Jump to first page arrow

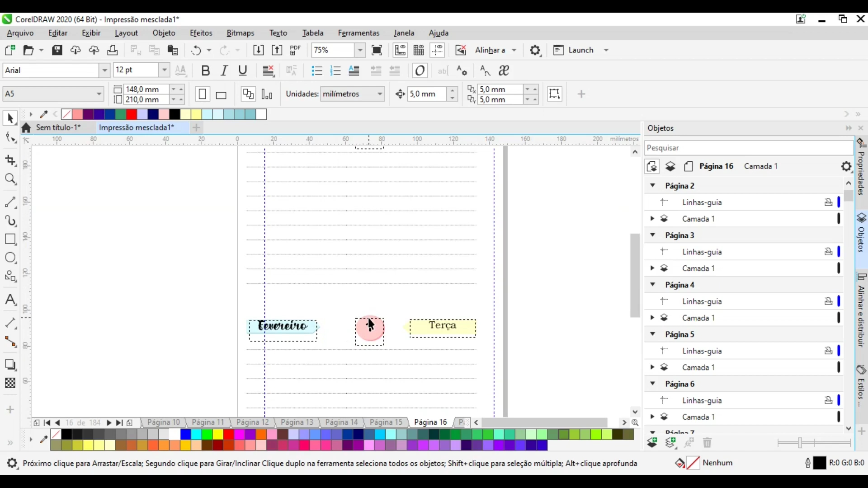47,423
